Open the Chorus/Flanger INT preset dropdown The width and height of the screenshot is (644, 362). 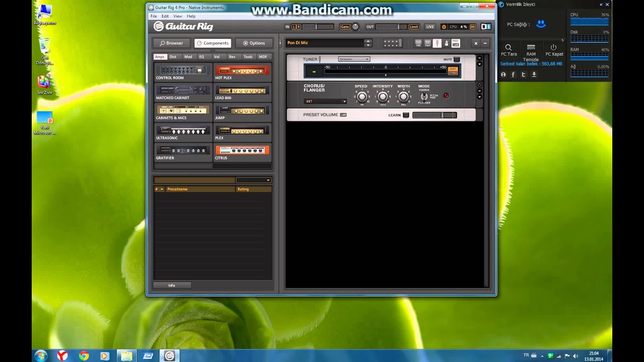pos(325,102)
